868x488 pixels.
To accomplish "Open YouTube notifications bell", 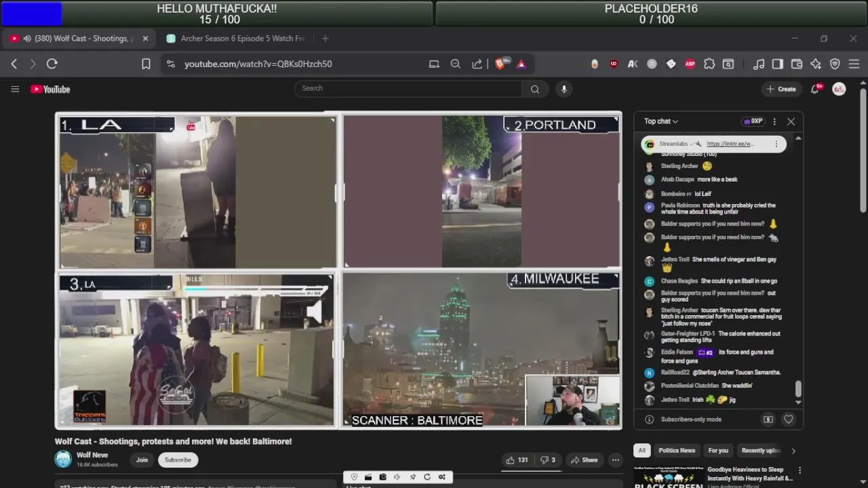I will point(816,89).
